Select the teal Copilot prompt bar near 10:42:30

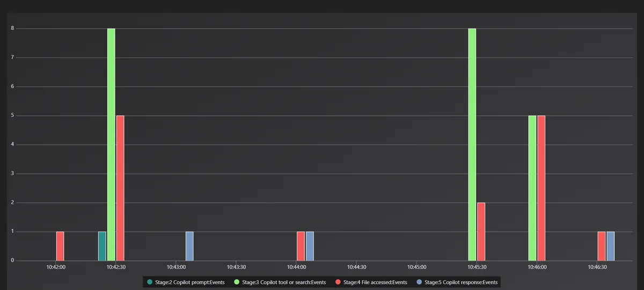click(102, 246)
